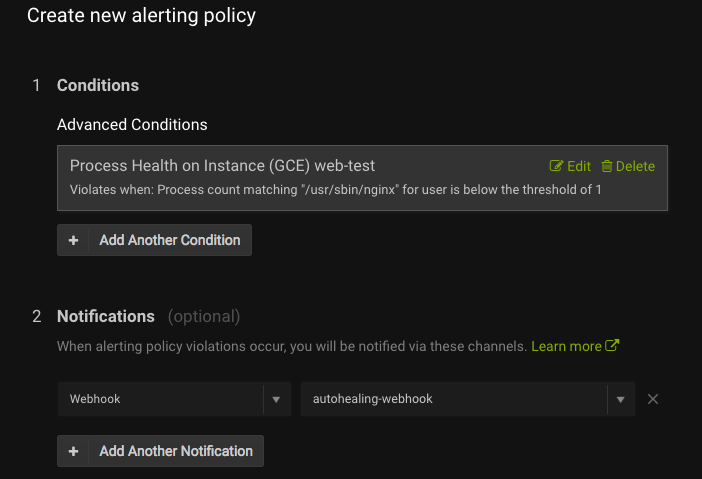Remove the webhook notification with the X icon

[653, 399]
